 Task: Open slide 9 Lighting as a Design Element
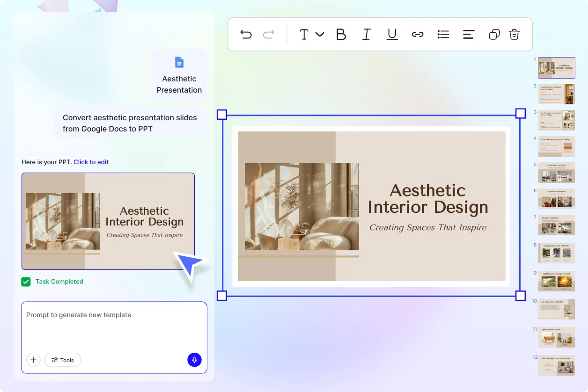tap(557, 281)
